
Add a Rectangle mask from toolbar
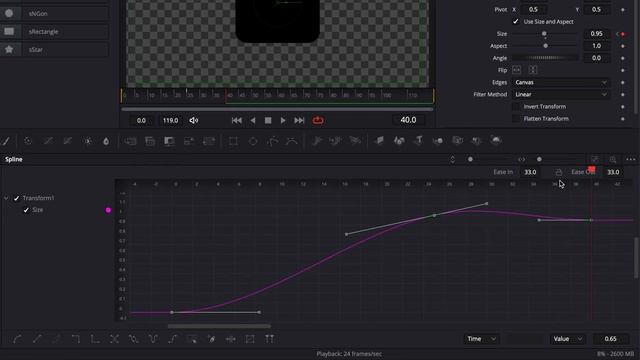(x=233, y=141)
